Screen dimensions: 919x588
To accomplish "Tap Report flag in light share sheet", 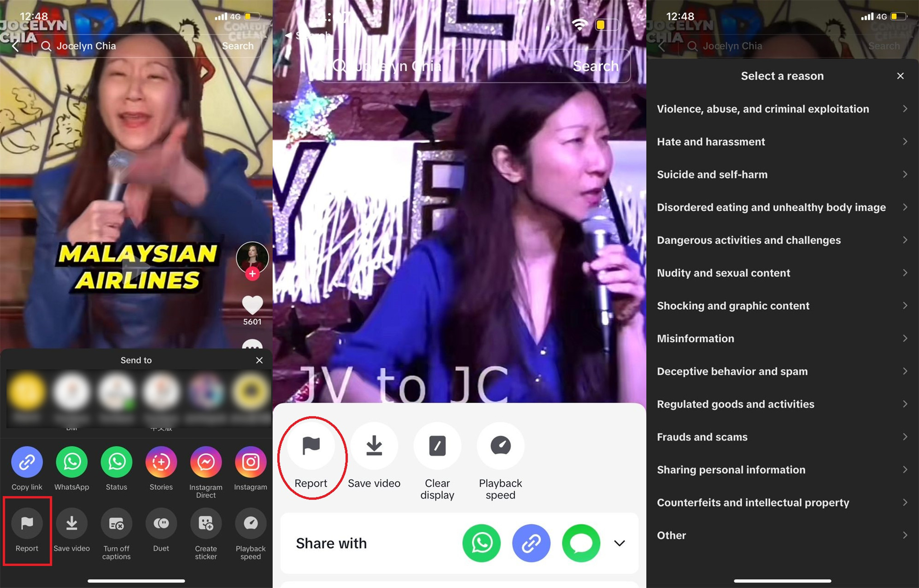I will [x=311, y=446].
